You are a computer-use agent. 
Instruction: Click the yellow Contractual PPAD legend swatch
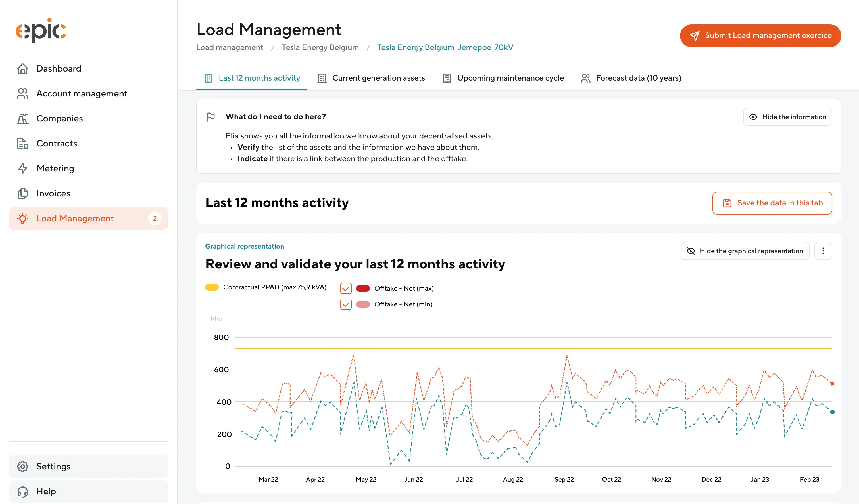[212, 287]
